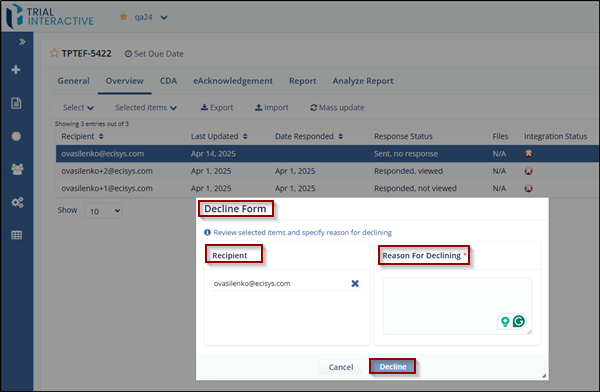Open the users group icon in sidebar
The height and width of the screenshot is (392, 600).
coord(17,169)
